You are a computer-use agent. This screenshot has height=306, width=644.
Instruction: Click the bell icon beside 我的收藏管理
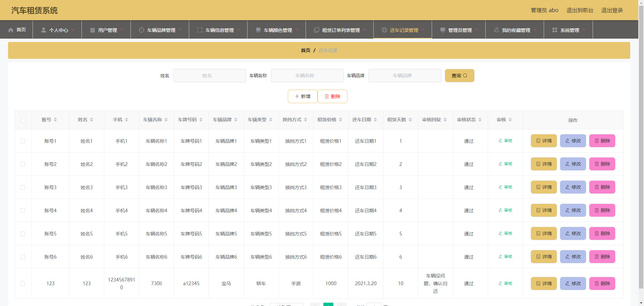(496, 30)
